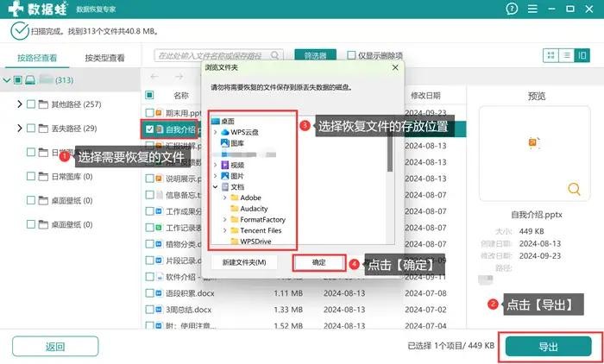The image size is (604, 364).
Task: Click the 导出 export button
Action: click(x=547, y=346)
